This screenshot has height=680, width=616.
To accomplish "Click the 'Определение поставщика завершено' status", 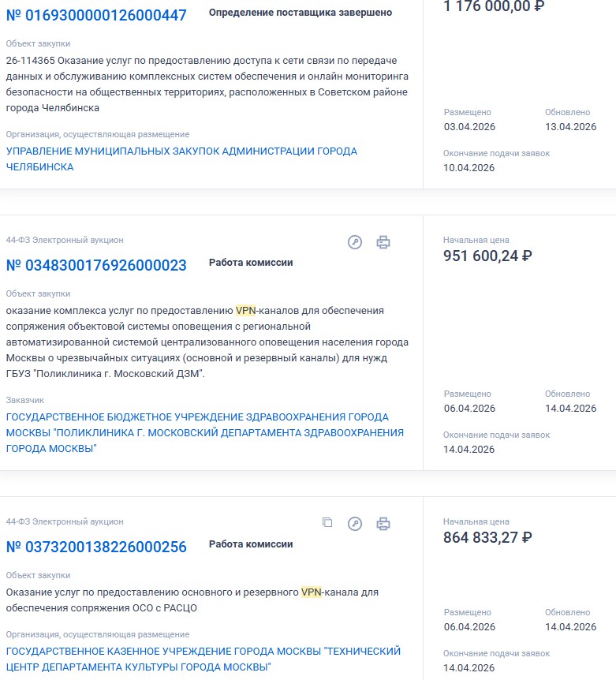I will pos(301,13).
